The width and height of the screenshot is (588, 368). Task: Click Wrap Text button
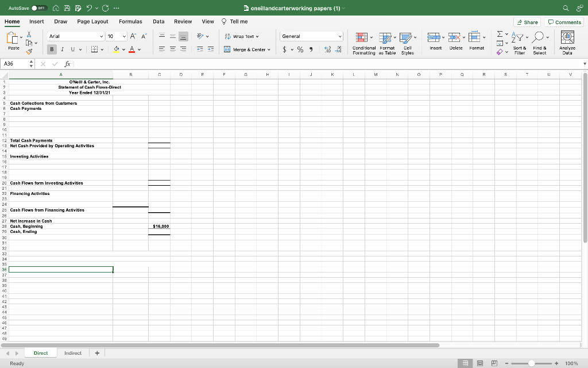(242, 36)
